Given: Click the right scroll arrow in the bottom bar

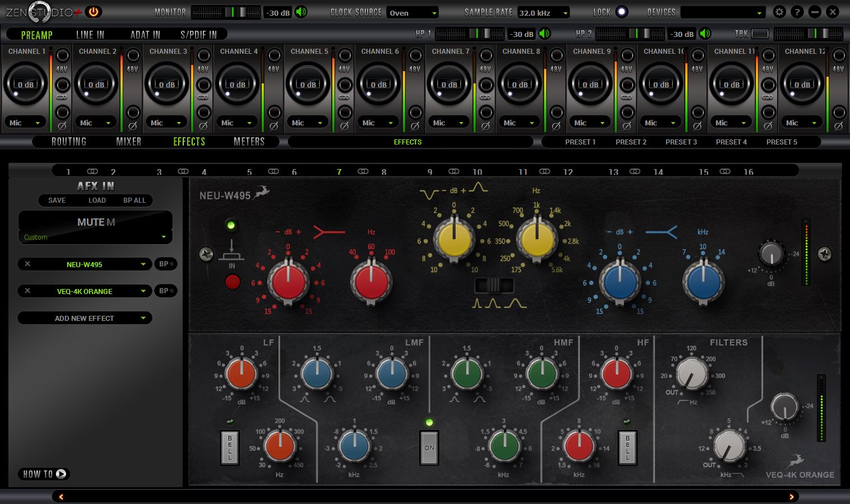Looking at the screenshot, I should [x=791, y=497].
